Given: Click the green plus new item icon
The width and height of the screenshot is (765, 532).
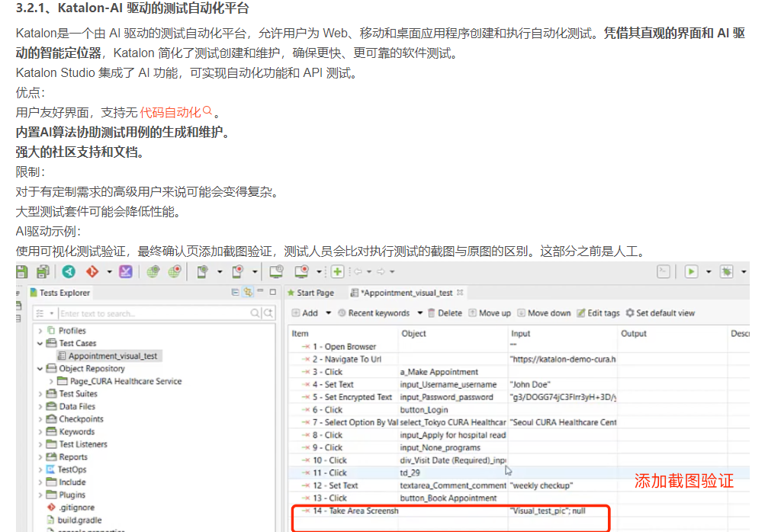Looking at the screenshot, I should (337, 271).
